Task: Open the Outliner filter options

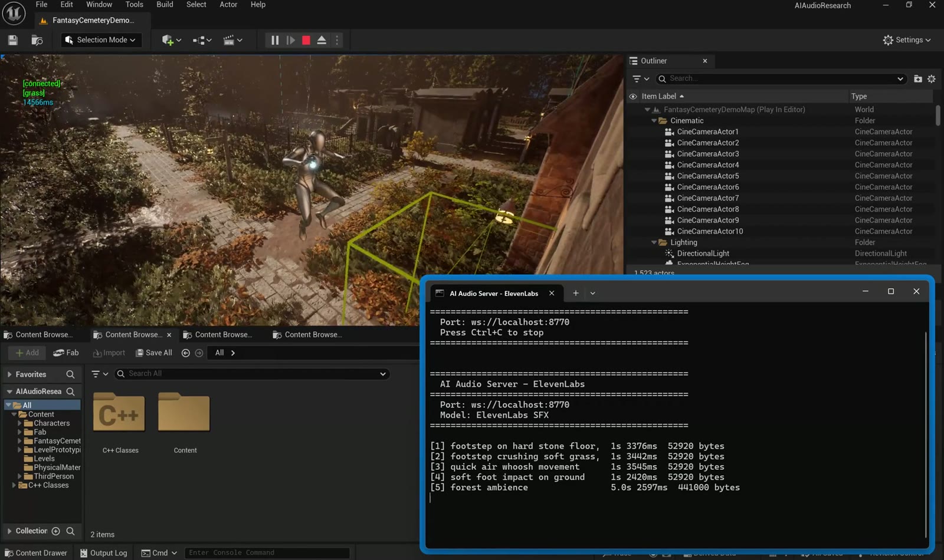Action: [640, 78]
